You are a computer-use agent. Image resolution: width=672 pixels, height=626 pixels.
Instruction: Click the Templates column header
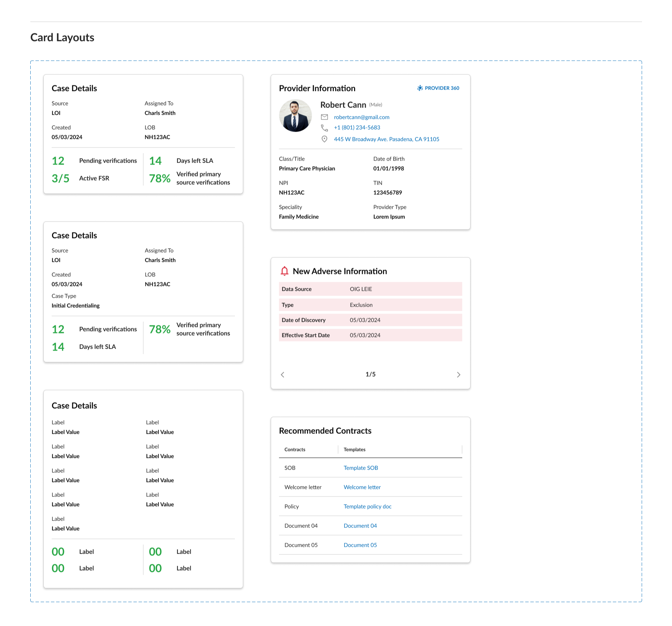354,450
